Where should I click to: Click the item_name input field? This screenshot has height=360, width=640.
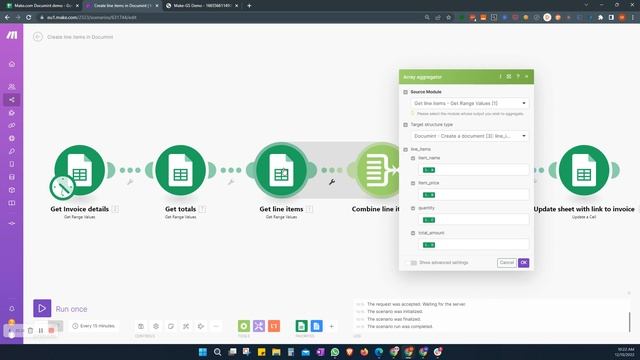coord(473,170)
